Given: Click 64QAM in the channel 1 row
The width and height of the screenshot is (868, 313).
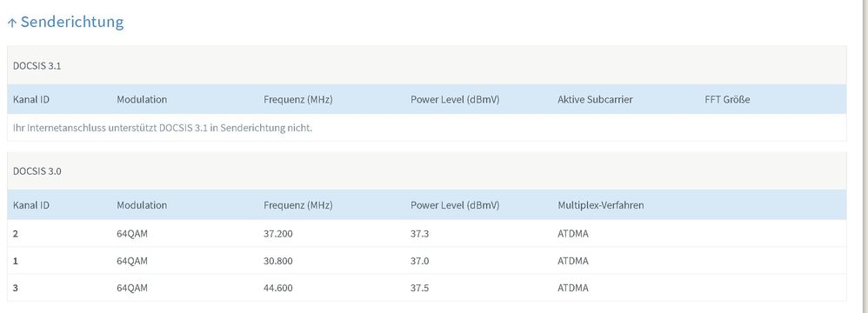Looking at the screenshot, I should pos(131,261).
